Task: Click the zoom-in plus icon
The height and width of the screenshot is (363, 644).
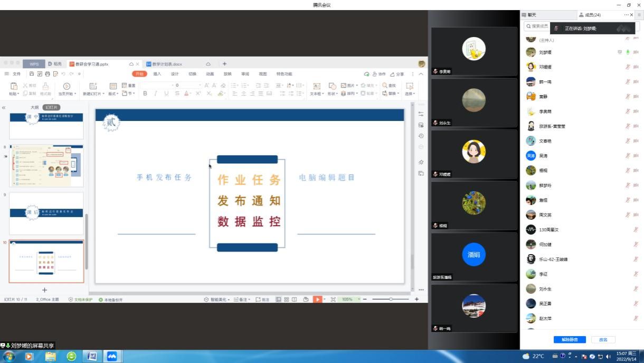Action: 416,299
